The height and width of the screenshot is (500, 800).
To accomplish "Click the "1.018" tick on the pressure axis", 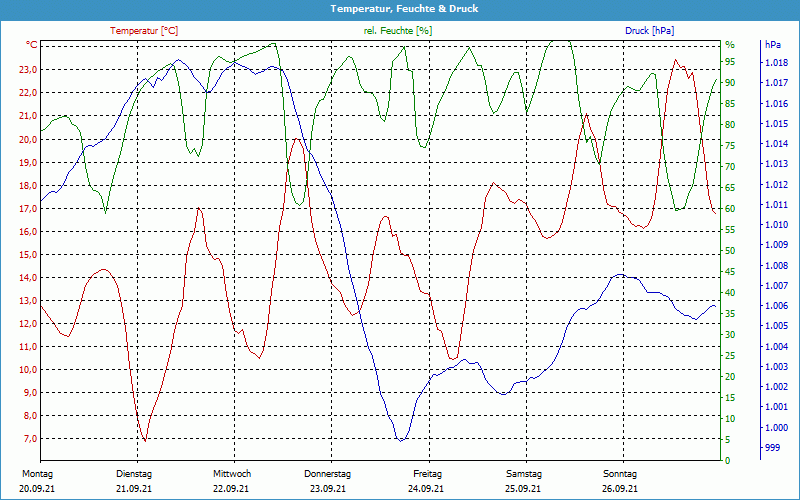I will click(775, 62).
